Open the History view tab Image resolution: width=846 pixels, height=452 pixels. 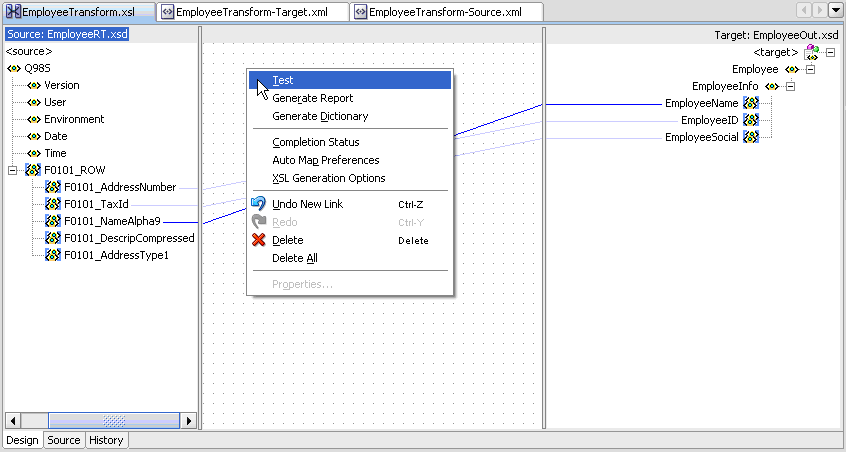click(x=106, y=440)
